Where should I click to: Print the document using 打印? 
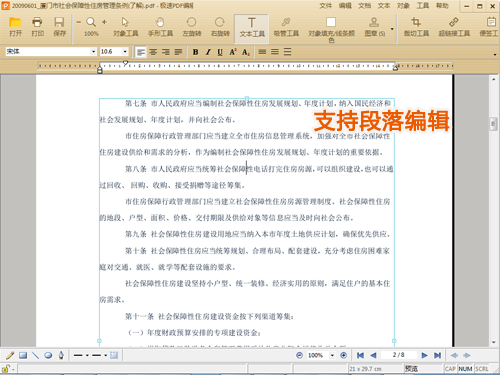[37, 26]
